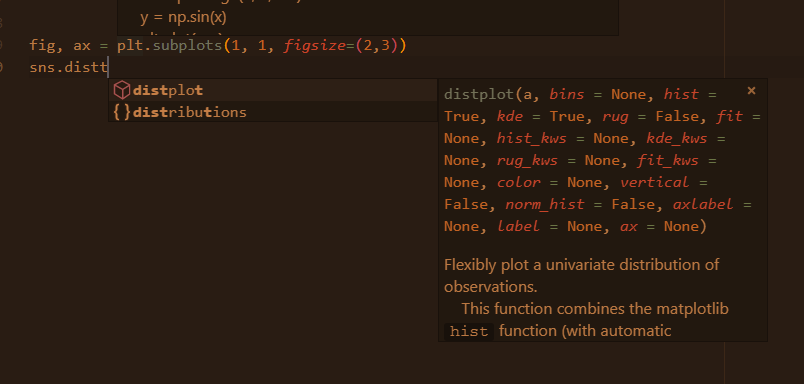Select the distributions autocomplete suggestion
This screenshot has height=384, width=804.
[x=273, y=112]
